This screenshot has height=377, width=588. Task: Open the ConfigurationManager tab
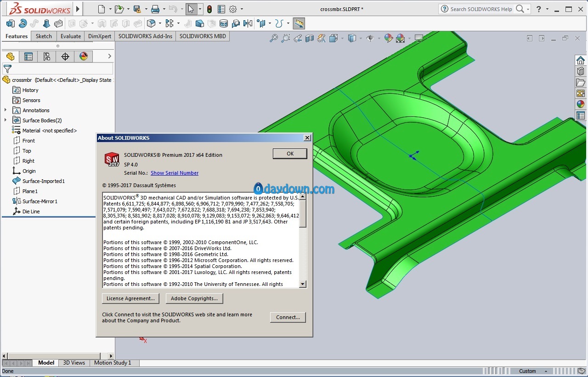point(47,57)
